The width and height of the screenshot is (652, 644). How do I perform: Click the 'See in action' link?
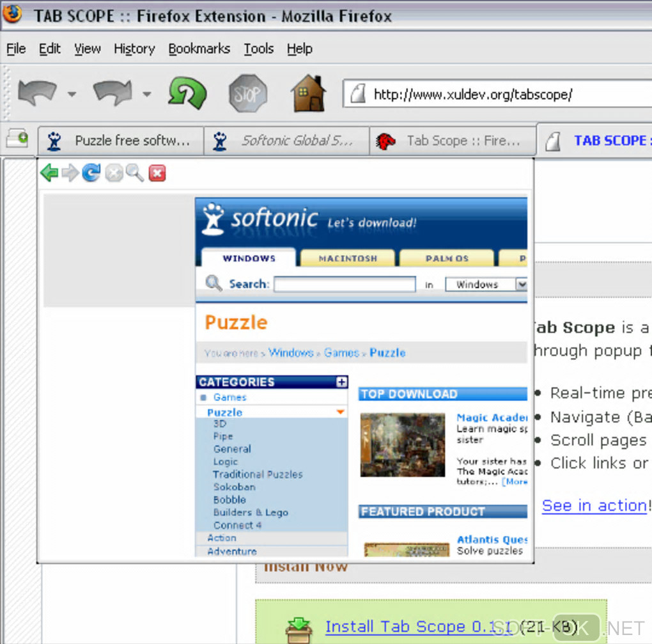click(594, 506)
